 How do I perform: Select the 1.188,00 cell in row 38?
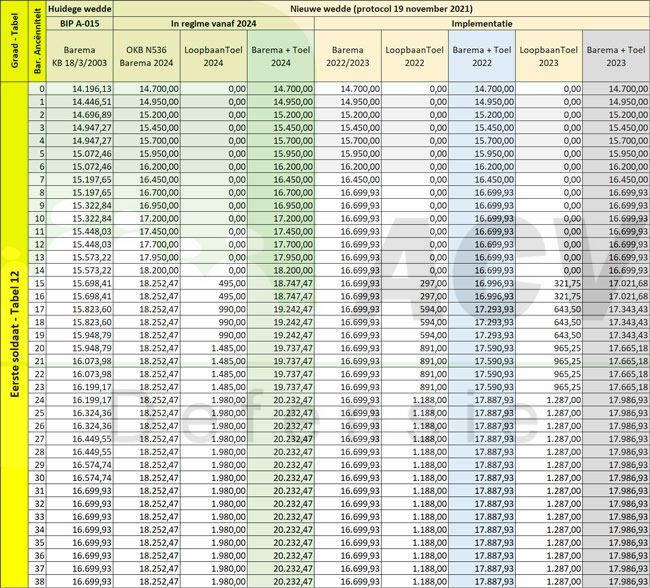click(415, 581)
